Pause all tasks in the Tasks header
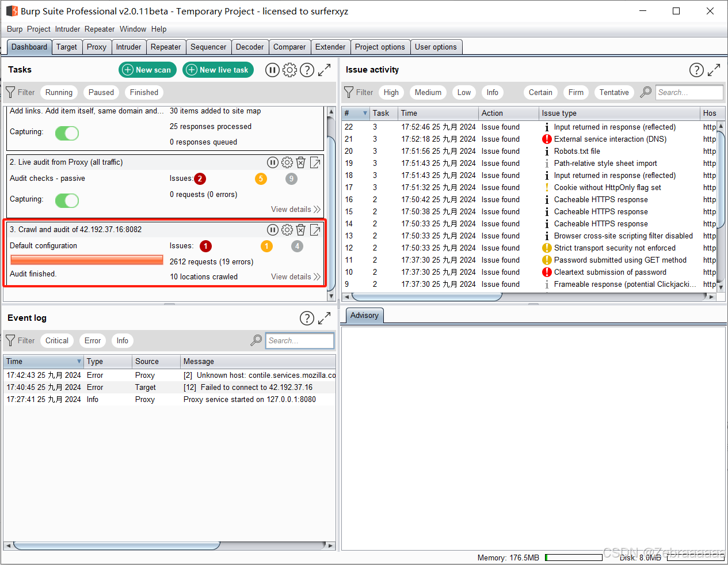The height and width of the screenshot is (565, 728). tap(272, 70)
